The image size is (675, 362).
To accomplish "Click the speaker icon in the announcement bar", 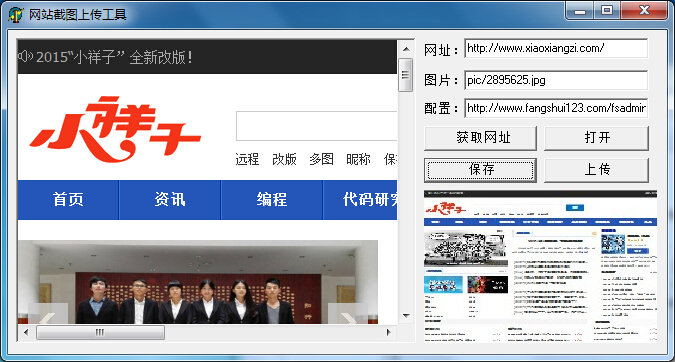I will click(25, 56).
